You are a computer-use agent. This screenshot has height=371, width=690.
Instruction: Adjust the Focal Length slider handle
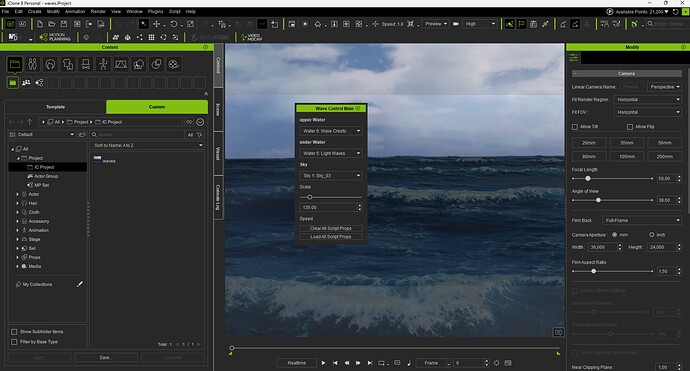click(587, 179)
